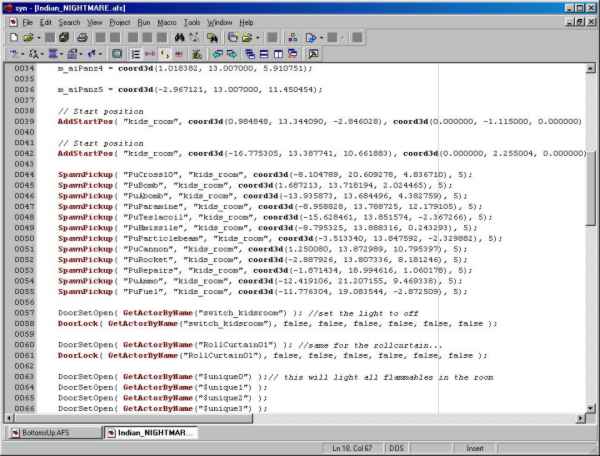
Task: Toggle the full-screen window icon
Action: [x=117, y=54]
